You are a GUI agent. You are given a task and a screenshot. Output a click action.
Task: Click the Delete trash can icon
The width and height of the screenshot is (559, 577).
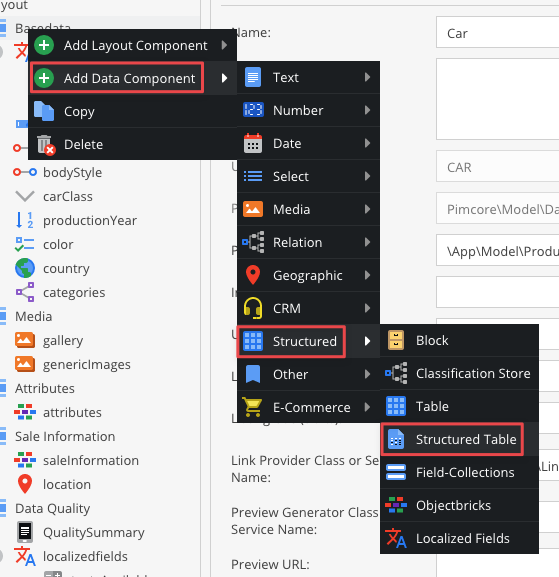coord(46,145)
